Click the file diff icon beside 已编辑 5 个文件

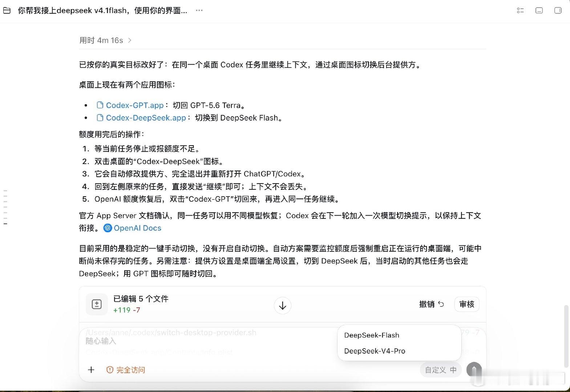[x=97, y=304]
